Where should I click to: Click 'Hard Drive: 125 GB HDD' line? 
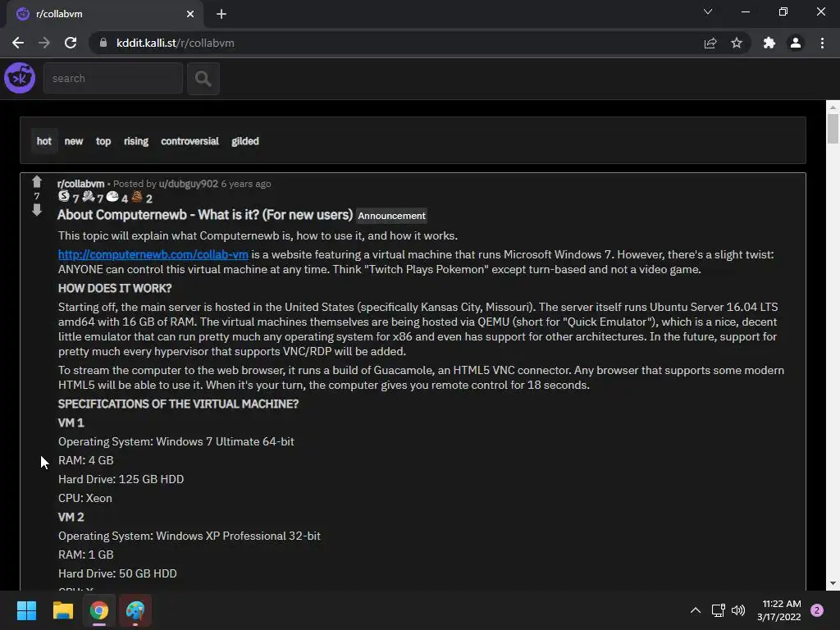tap(121, 479)
